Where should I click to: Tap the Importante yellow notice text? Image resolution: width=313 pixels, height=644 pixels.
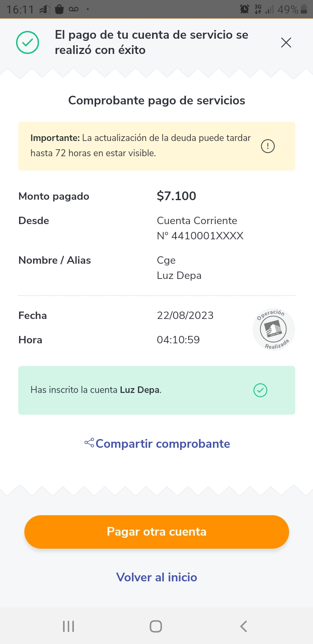click(140, 146)
